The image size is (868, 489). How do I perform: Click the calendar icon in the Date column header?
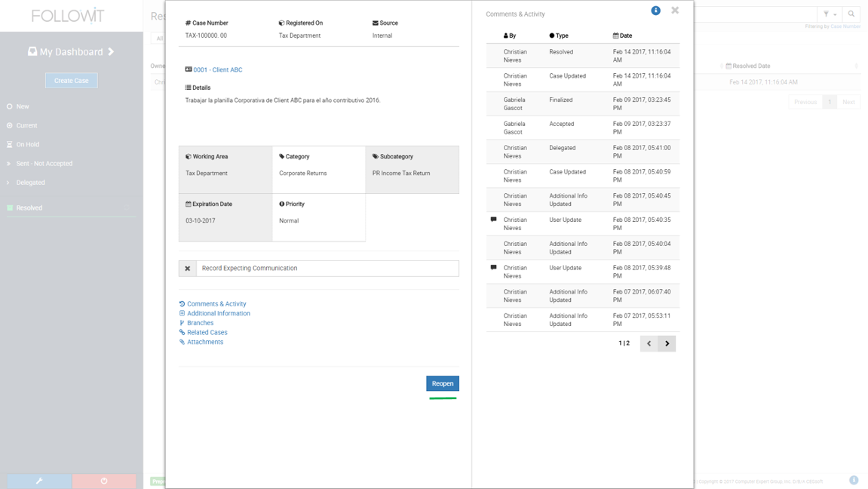click(615, 35)
